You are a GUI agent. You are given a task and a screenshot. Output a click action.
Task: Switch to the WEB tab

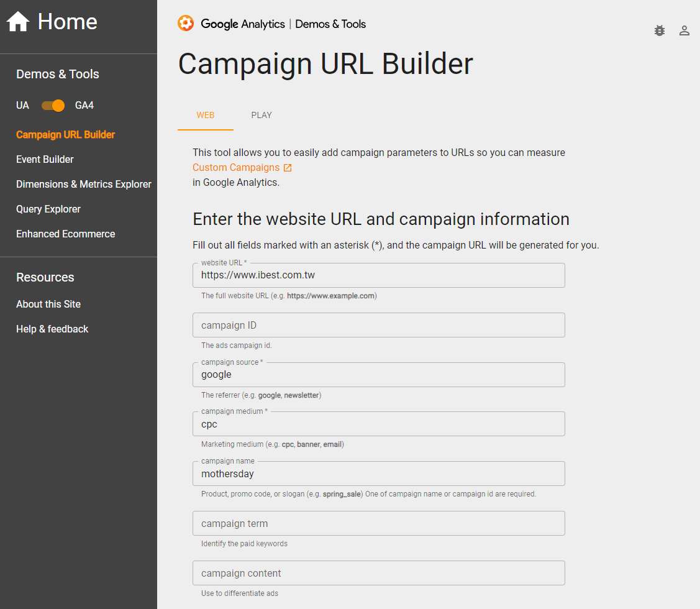206,116
